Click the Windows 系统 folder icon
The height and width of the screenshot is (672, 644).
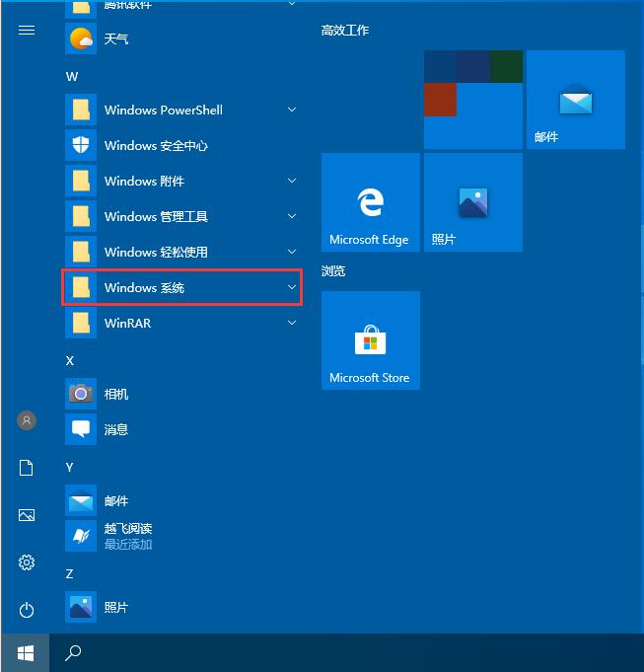(81, 287)
